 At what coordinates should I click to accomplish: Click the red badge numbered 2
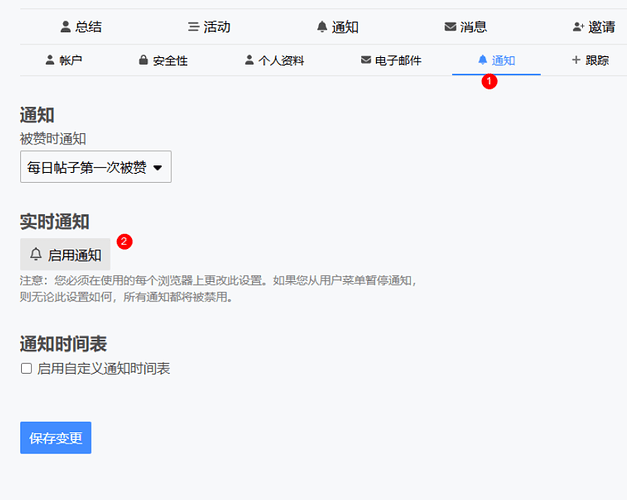click(125, 241)
